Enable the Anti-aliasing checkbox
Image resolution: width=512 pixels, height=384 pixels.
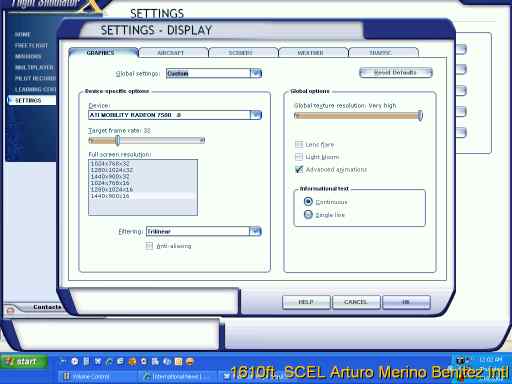pyautogui.click(x=149, y=246)
